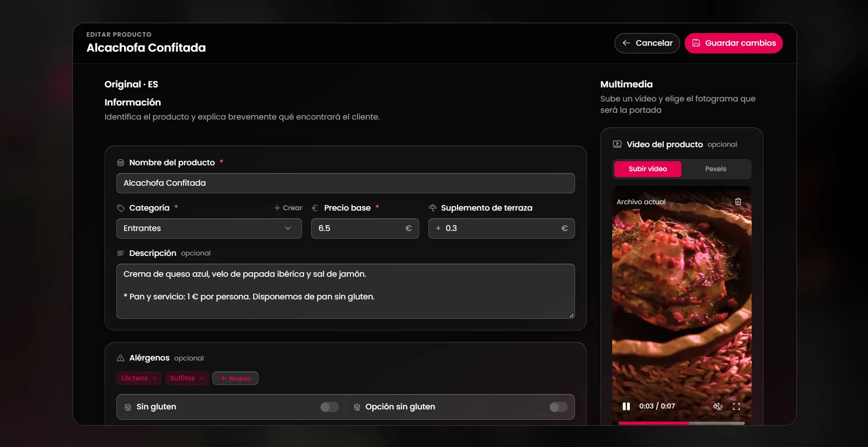The height and width of the screenshot is (447, 868).
Task: Click the Original · ES heading
Action: click(131, 84)
